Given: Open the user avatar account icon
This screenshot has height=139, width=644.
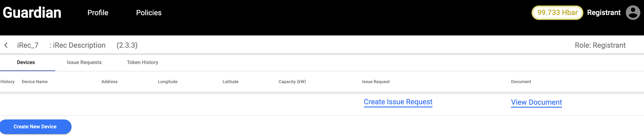Looking at the screenshot, I should tap(633, 12).
